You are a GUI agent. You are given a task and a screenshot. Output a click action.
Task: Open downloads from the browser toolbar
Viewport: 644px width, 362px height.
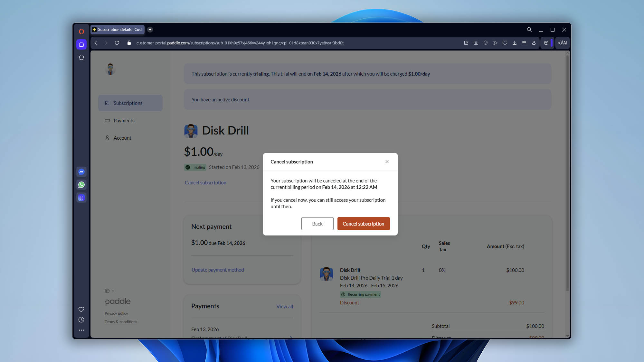pyautogui.click(x=514, y=43)
